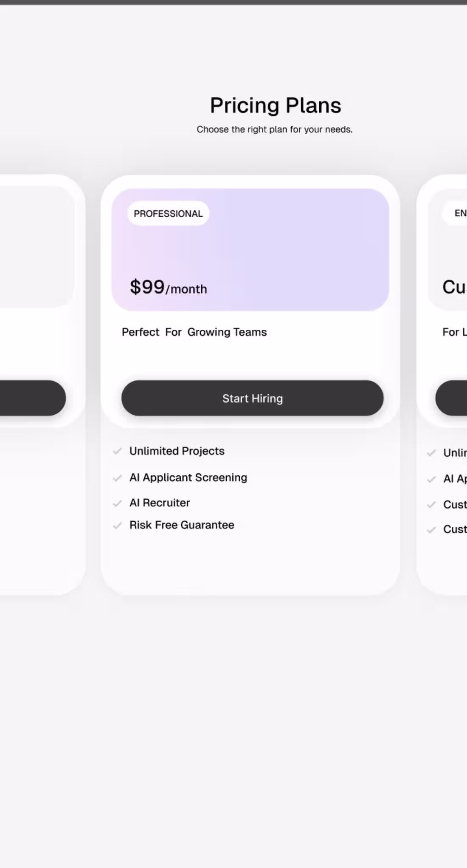Click the Start Hiring button
The height and width of the screenshot is (868, 467).
click(252, 398)
